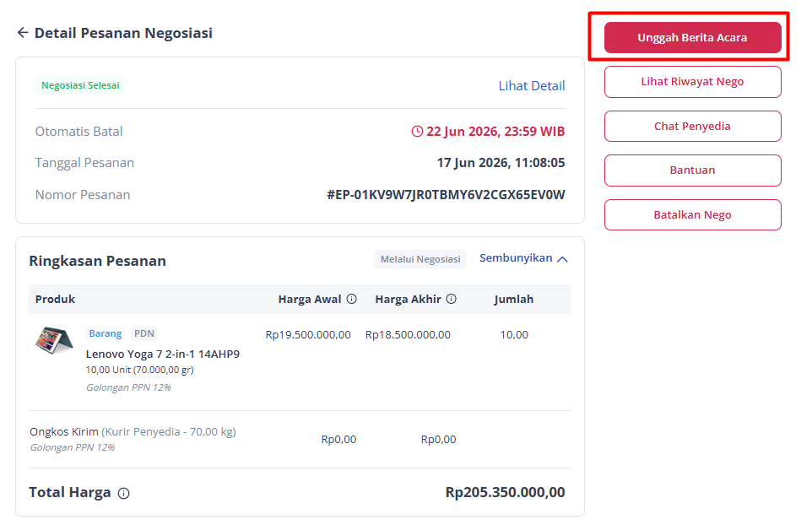This screenshot has height=525, width=812.
Task: Open the Bantuan button
Action: (x=692, y=170)
